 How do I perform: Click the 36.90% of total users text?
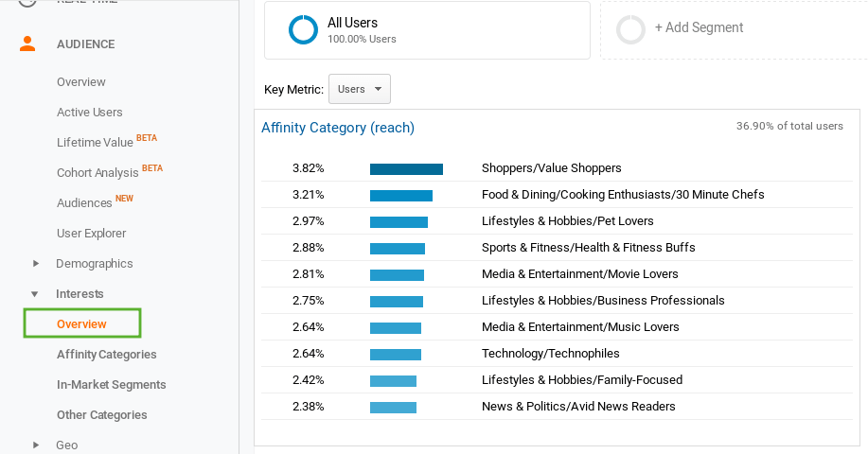(x=789, y=126)
